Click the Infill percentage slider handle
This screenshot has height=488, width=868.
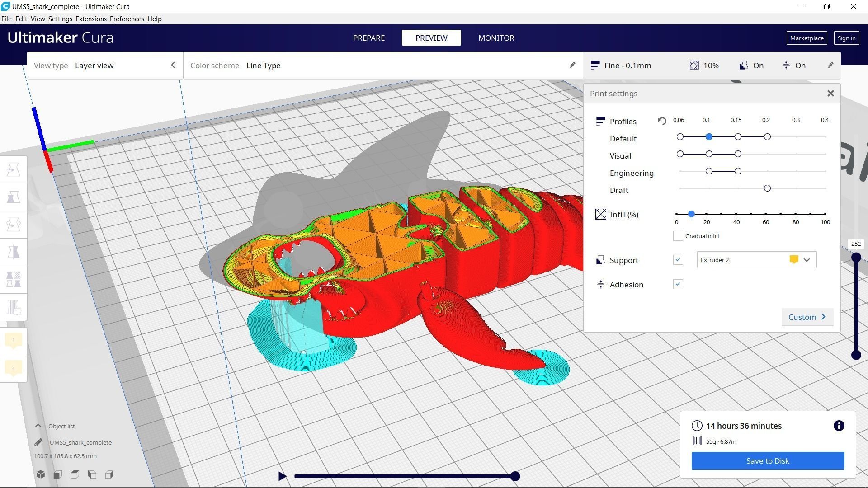point(691,214)
